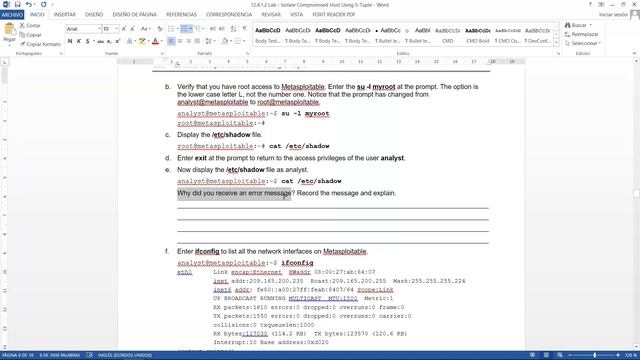Save the document with the Save icon
The image size is (640, 360).
pyautogui.click(x=18, y=4)
